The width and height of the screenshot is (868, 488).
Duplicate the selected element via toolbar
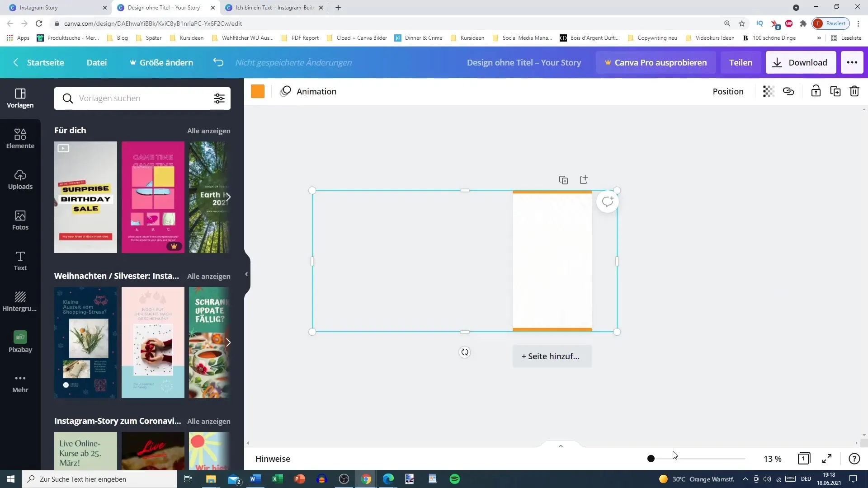point(835,91)
